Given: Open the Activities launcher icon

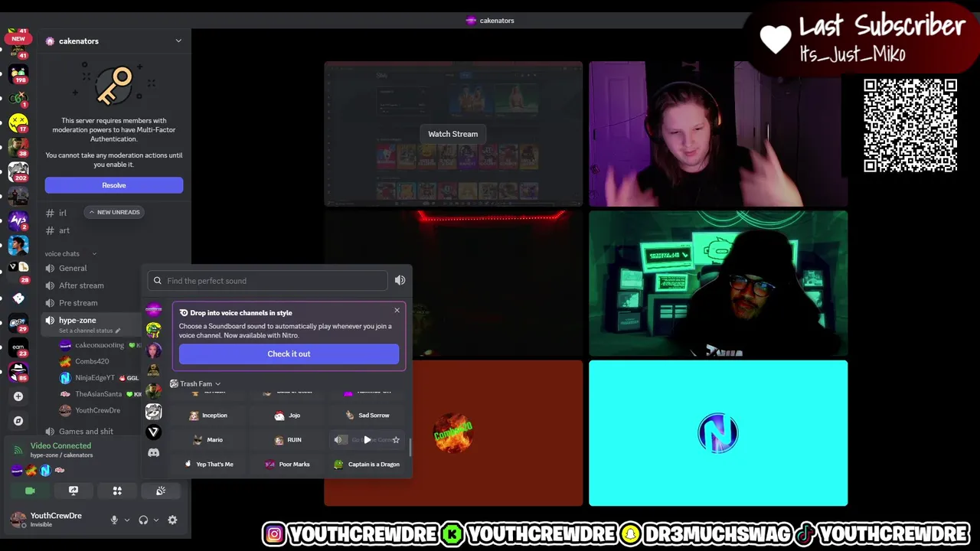Looking at the screenshot, I should pos(117,491).
